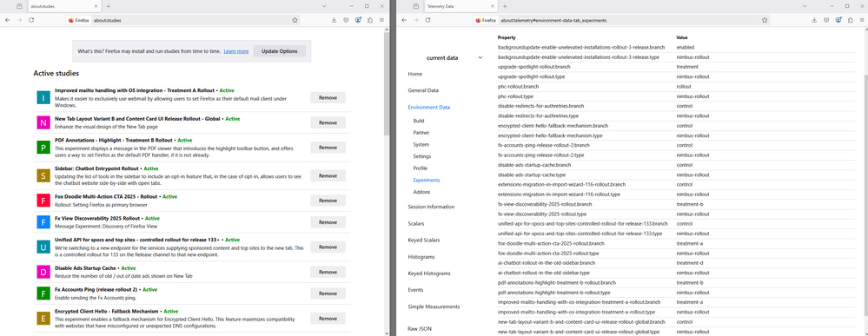
Task: Open the hamburger menu in Telemetry Data window
Action: pyautogui.click(x=862, y=20)
